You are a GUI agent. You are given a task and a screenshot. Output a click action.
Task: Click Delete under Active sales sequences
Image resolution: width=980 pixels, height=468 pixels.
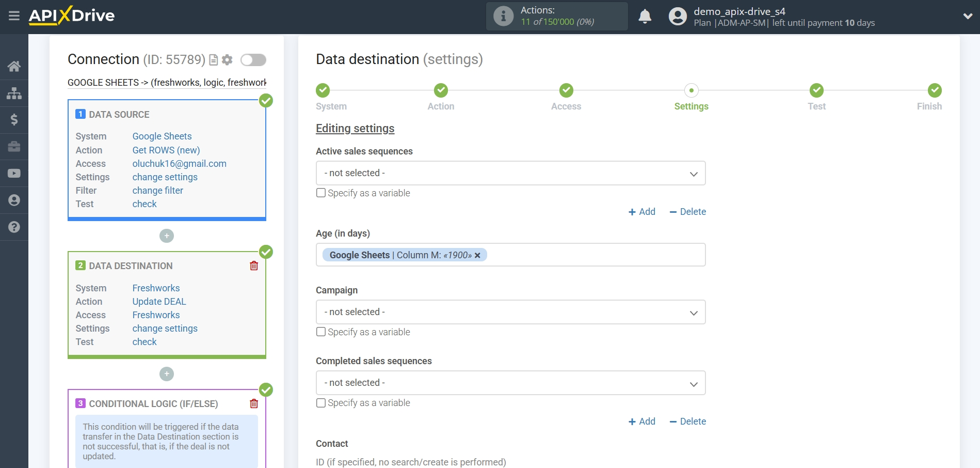point(687,212)
